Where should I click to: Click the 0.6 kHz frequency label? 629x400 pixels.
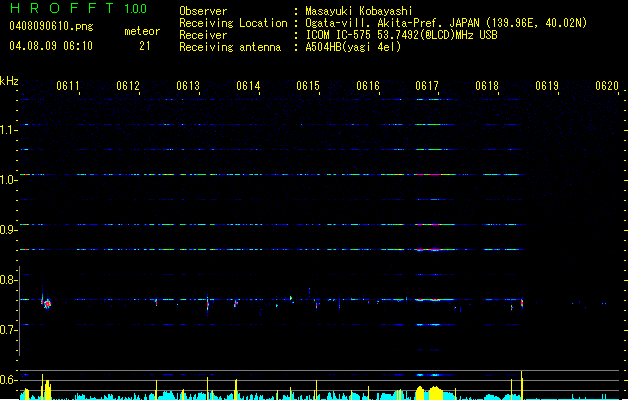coord(8,380)
